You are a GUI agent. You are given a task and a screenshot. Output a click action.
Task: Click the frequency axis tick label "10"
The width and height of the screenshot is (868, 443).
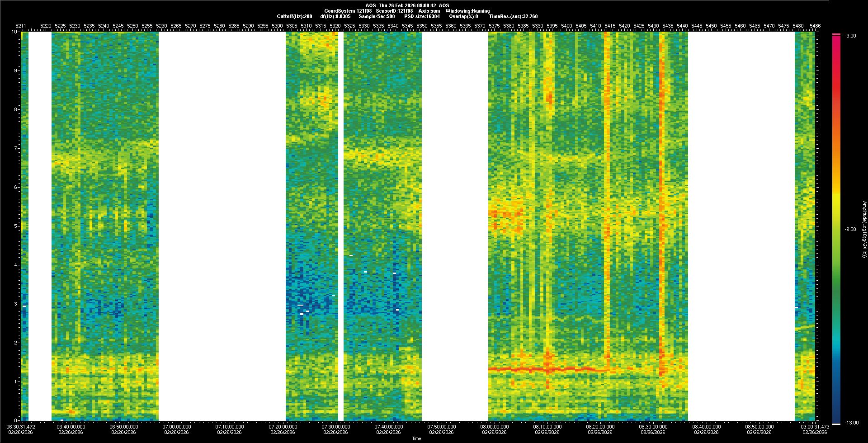(x=14, y=32)
